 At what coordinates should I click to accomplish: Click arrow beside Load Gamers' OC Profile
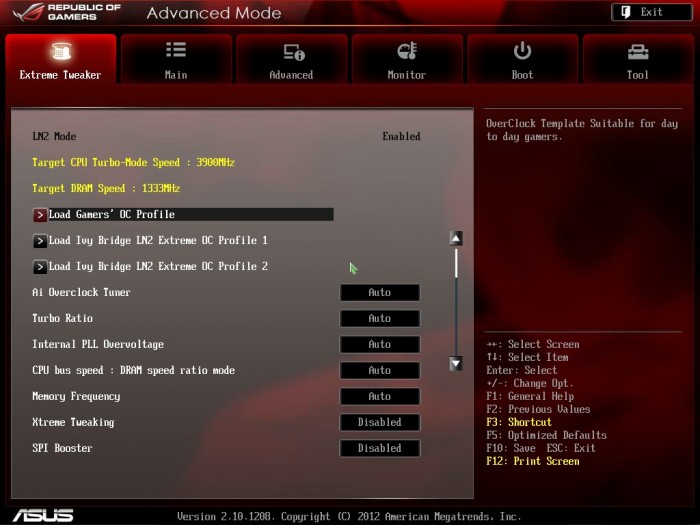(x=40, y=215)
